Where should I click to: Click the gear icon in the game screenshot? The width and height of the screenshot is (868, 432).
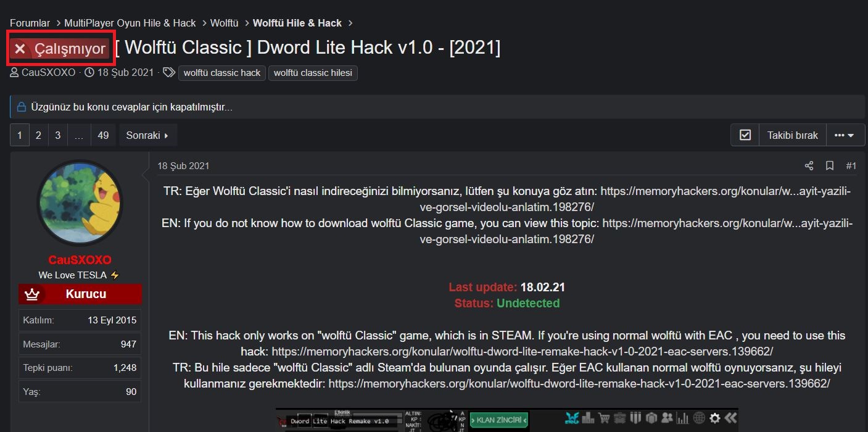point(714,418)
